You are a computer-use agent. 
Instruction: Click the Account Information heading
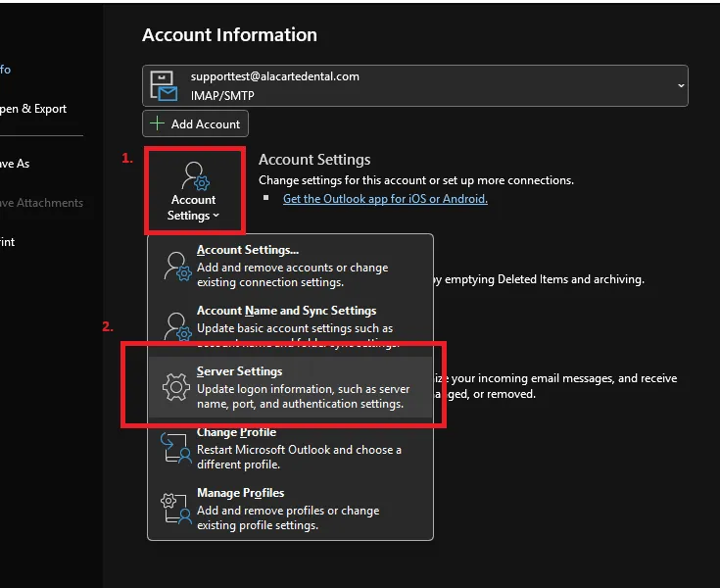pyautogui.click(x=229, y=35)
